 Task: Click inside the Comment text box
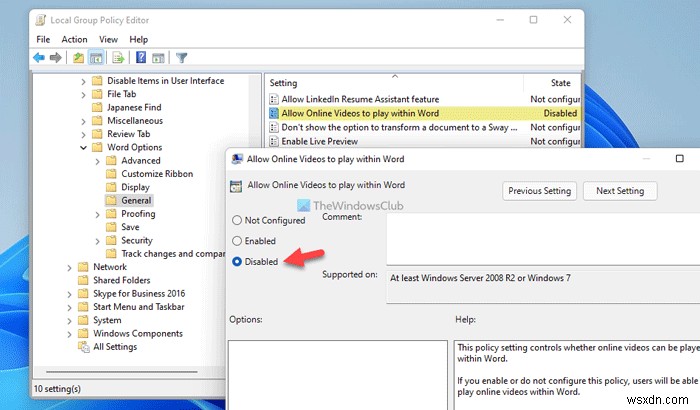click(543, 239)
